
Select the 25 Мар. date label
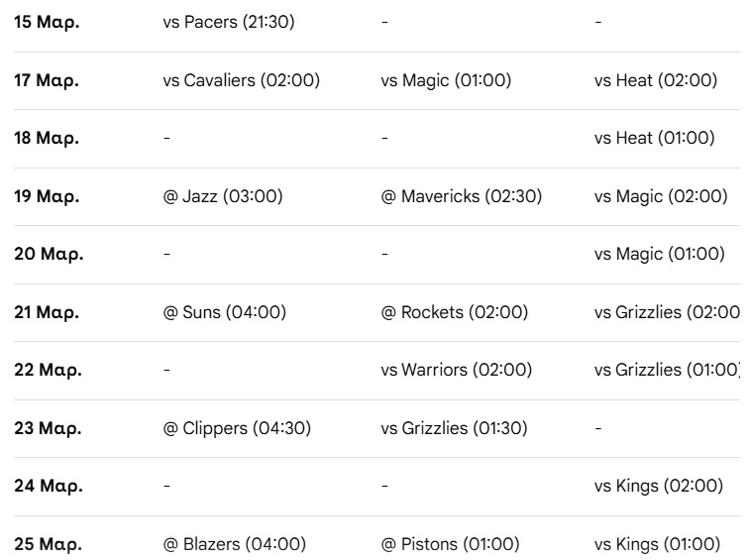coord(48,544)
